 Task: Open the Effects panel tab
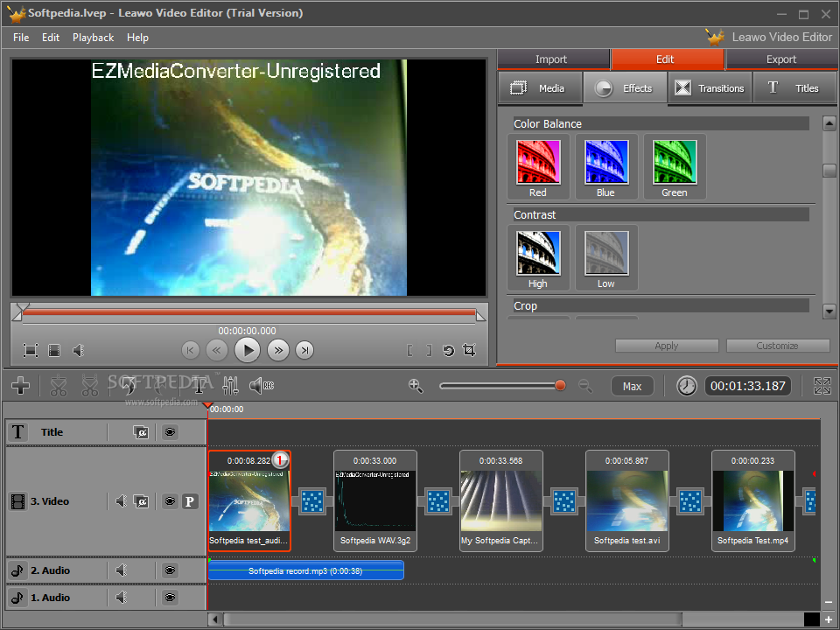point(625,87)
